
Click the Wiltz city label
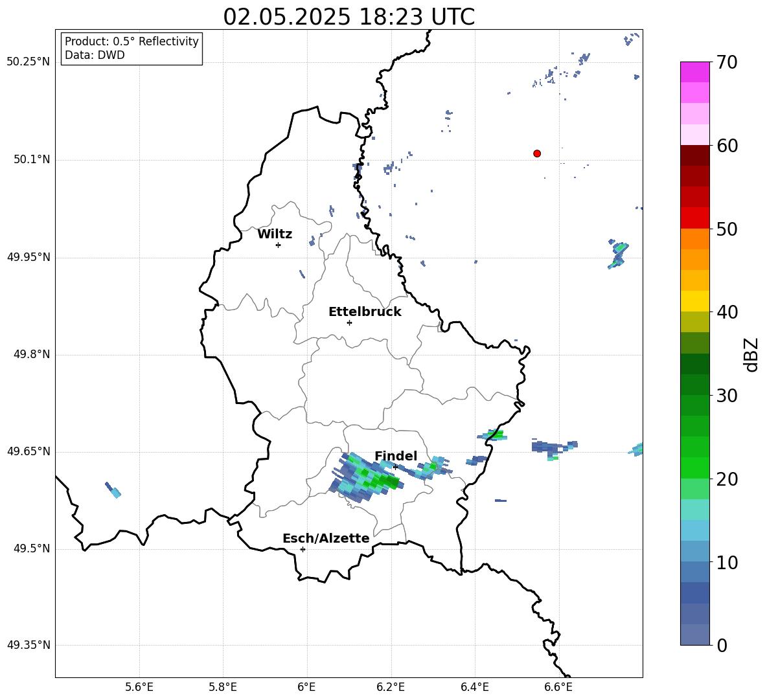275,234
